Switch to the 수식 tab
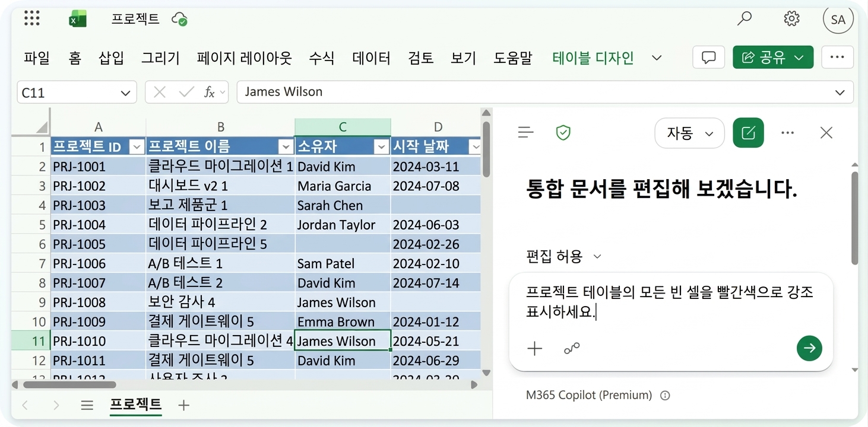Viewport: 868px width, 427px height. [322, 58]
